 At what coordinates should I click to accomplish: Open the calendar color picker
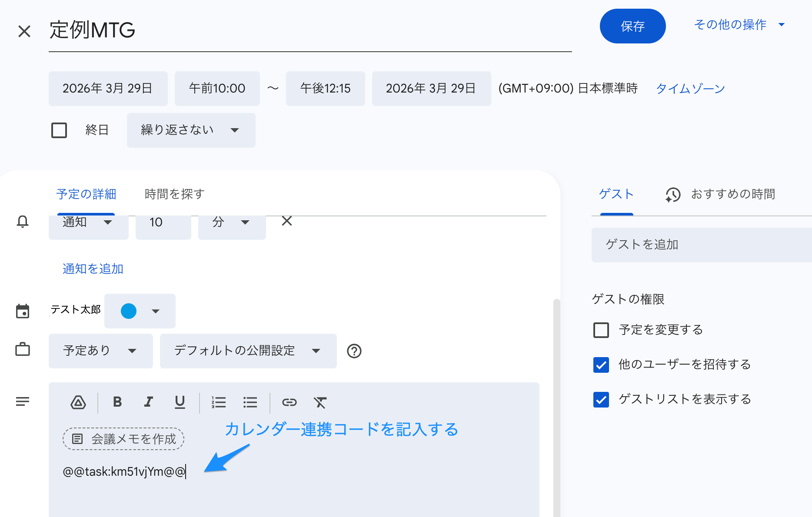point(140,311)
